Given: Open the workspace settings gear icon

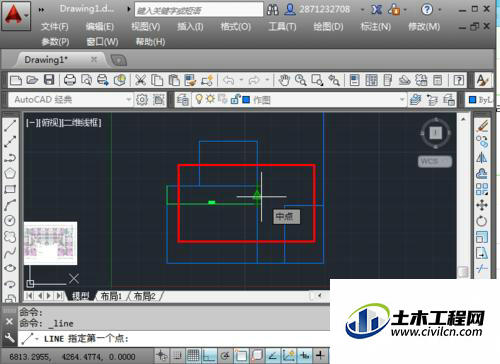Looking at the screenshot, I should (x=142, y=100).
